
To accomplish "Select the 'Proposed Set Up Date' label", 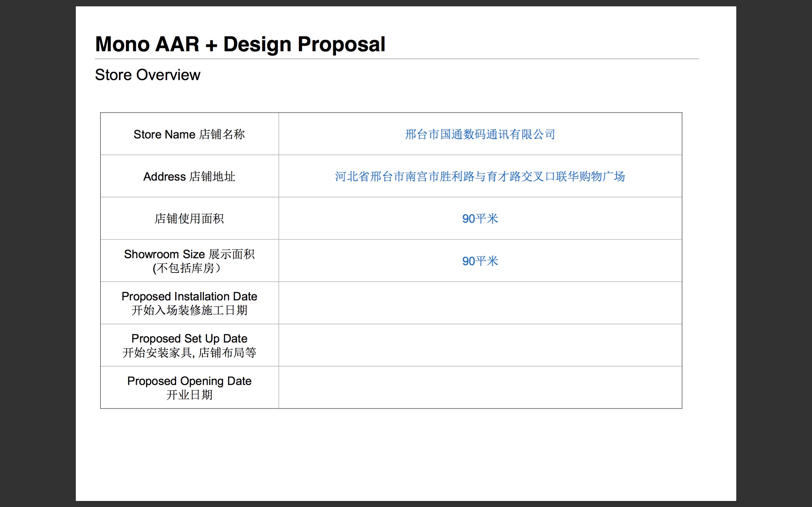I will (x=189, y=339).
